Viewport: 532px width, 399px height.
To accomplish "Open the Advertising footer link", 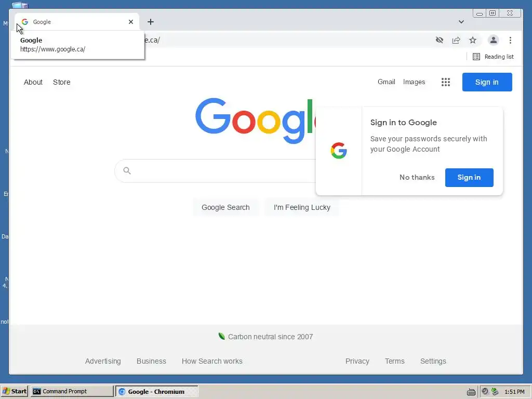I will 103,361.
